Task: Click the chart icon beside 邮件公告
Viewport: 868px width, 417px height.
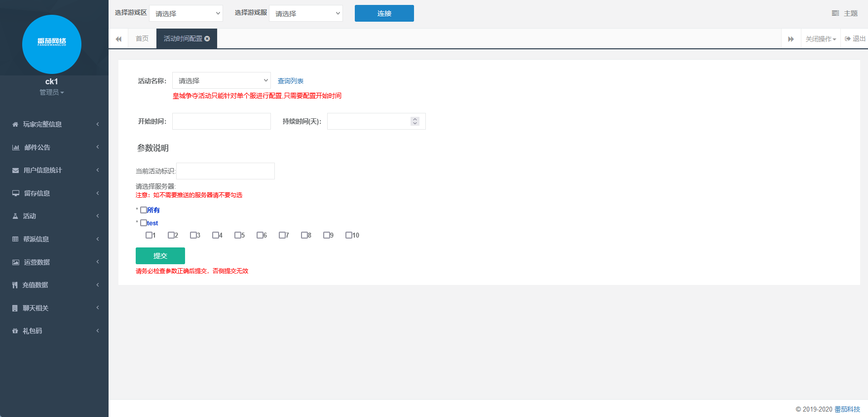Action: [16, 147]
